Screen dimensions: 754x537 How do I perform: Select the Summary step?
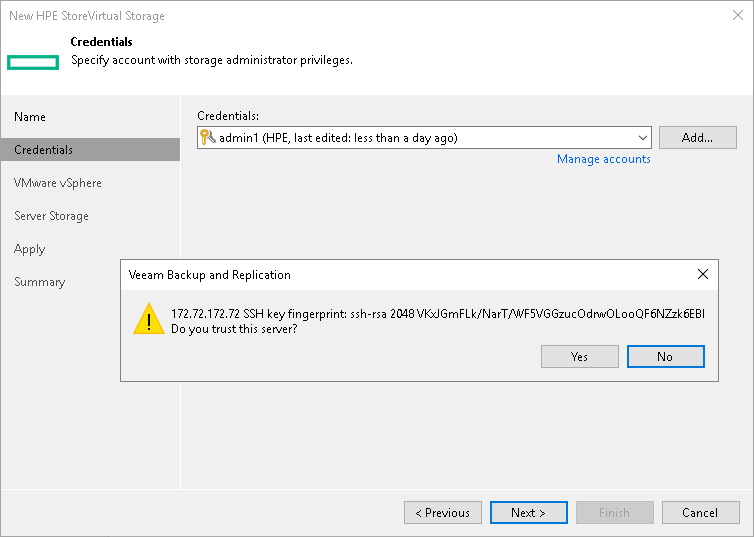pos(39,282)
